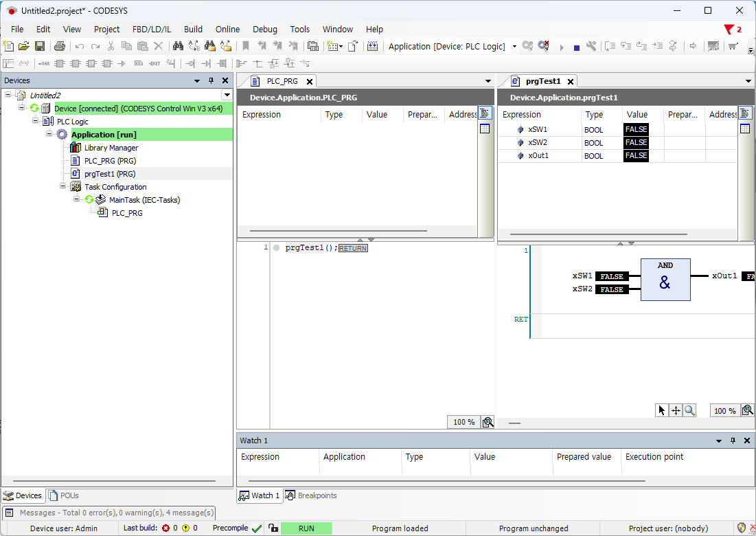Open the Online menu
This screenshot has width=756, height=536.
tap(227, 30)
